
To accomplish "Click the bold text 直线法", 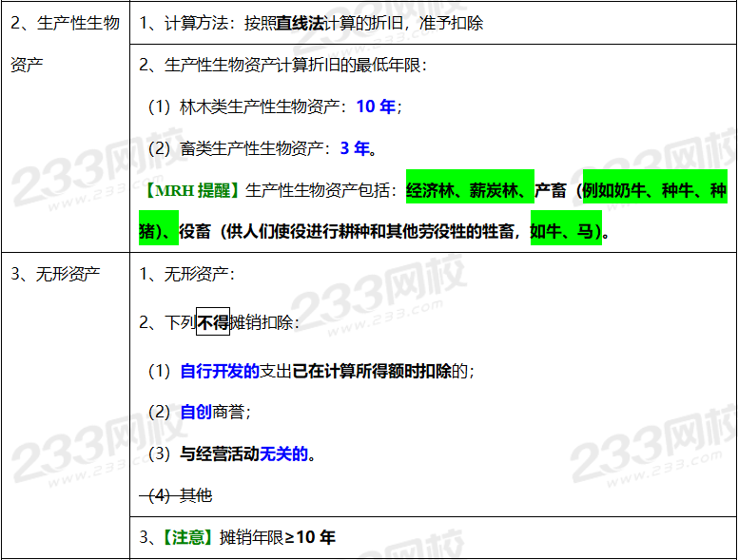I will pyautogui.click(x=299, y=23).
